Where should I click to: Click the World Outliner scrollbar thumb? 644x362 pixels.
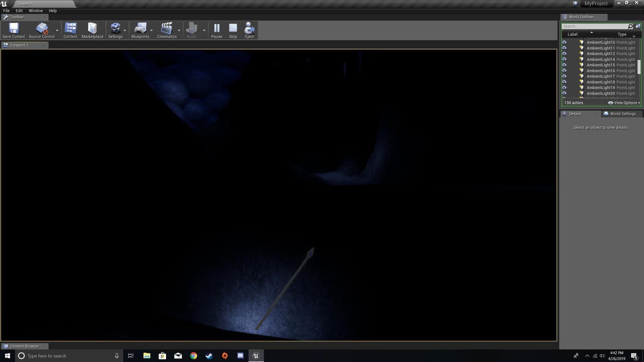pos(639,67)
